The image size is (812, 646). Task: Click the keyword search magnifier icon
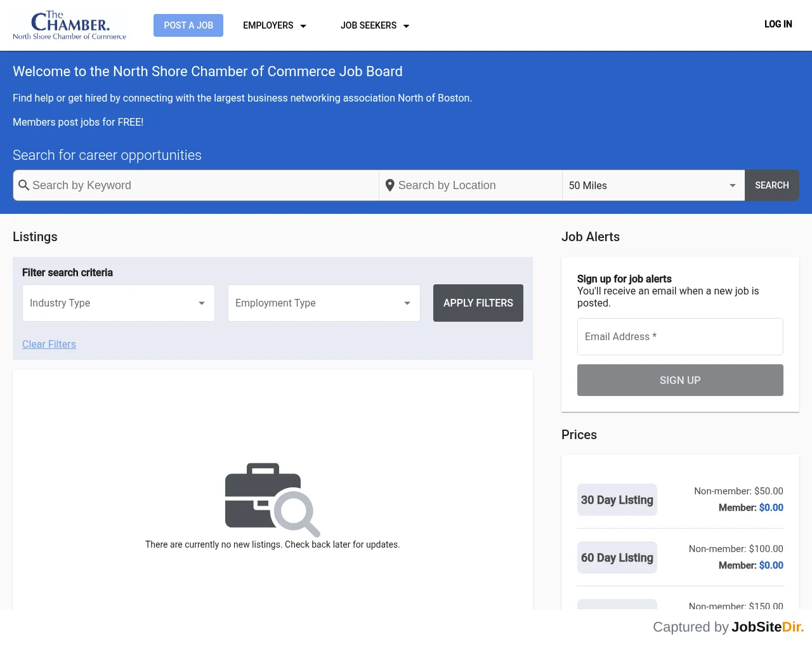click(24, 185)
